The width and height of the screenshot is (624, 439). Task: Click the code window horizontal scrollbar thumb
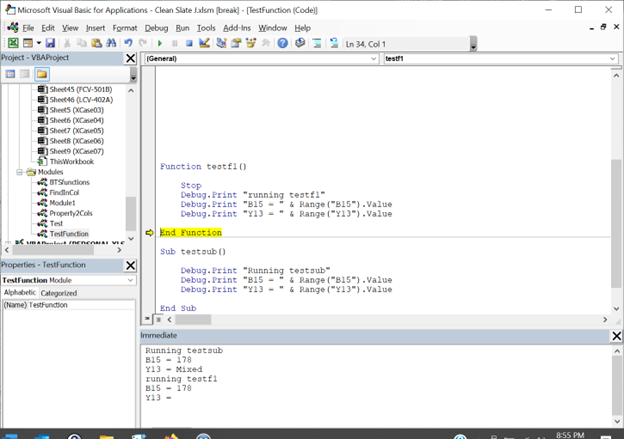tap(193, 320)
